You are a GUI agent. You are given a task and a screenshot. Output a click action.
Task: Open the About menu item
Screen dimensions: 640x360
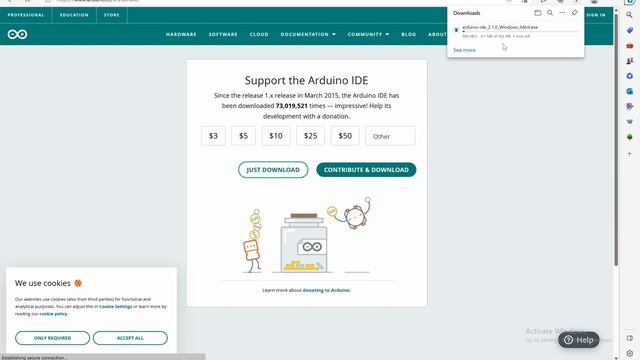(x=437, y=34)
